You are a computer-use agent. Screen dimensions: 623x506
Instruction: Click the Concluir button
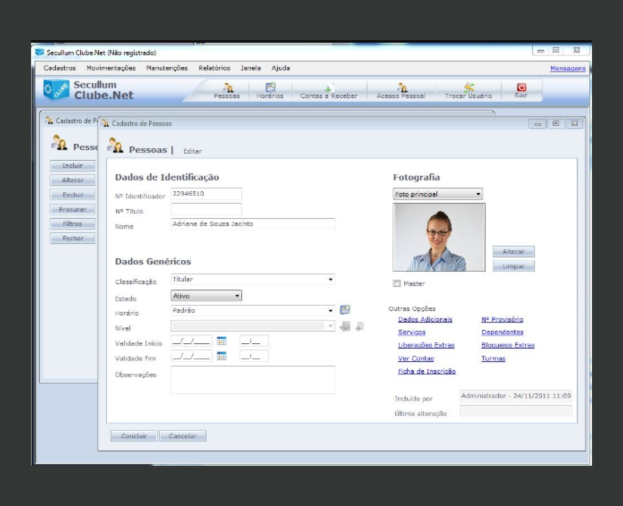134,436
